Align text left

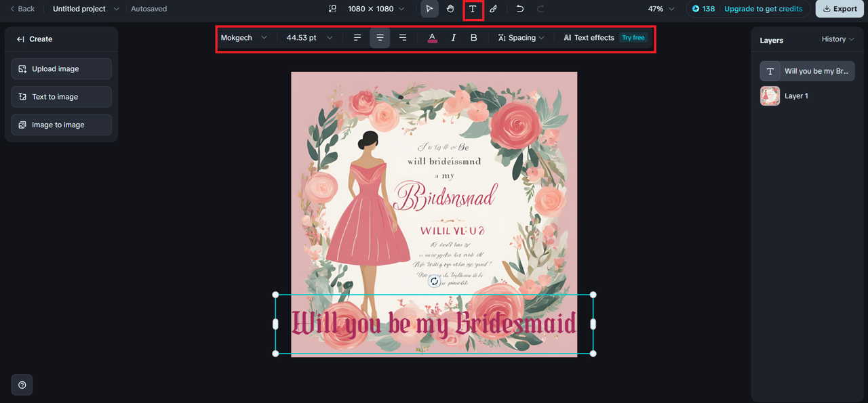click(x=357, y=38)
